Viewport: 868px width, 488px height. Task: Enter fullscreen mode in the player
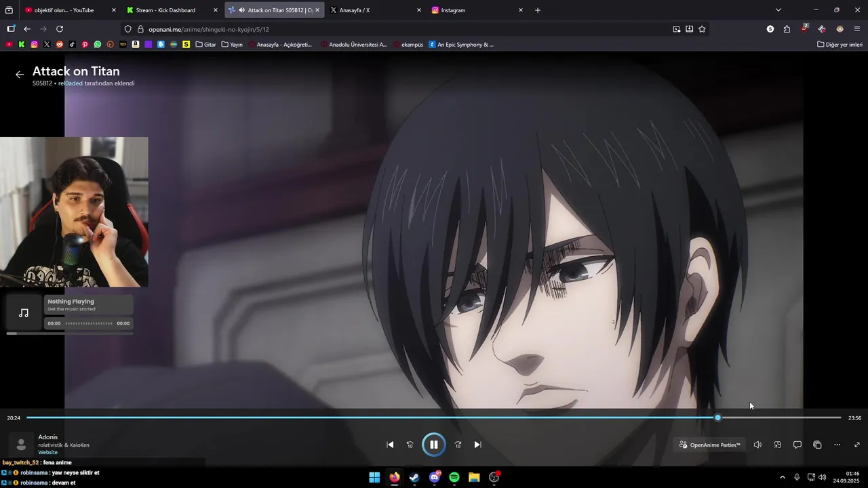(x=856, y=445)
